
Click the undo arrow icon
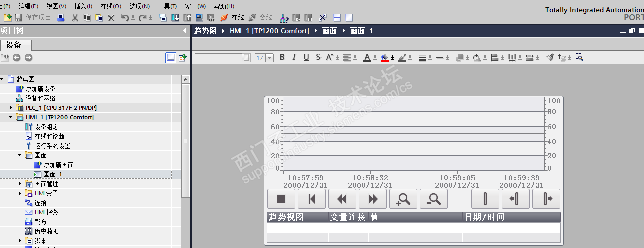[x=125, y=18]
